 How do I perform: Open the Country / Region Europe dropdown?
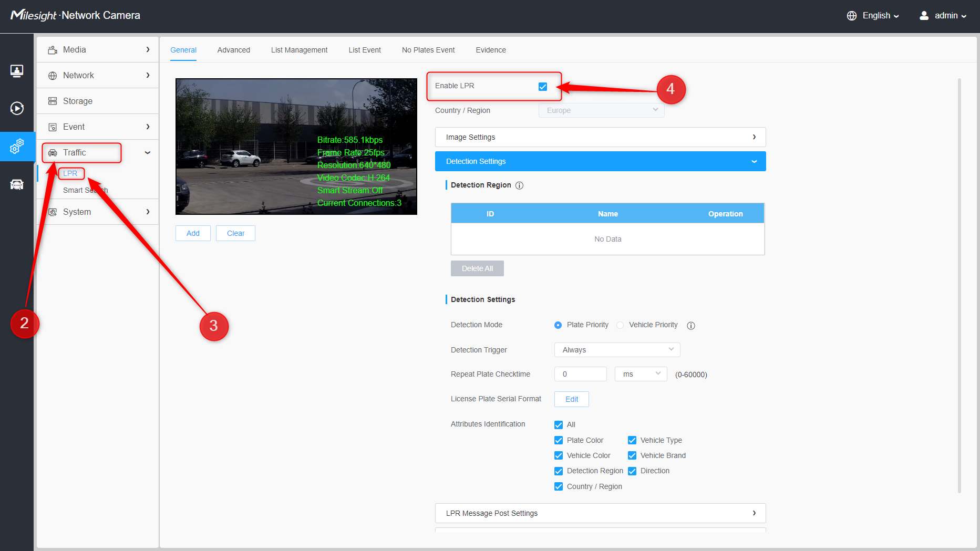tap(601, 110)
